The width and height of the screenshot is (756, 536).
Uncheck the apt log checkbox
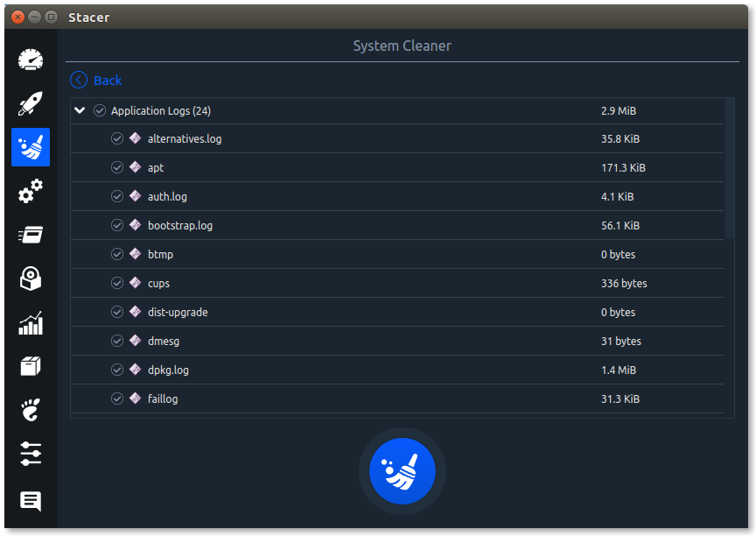(x=117, y=167)
